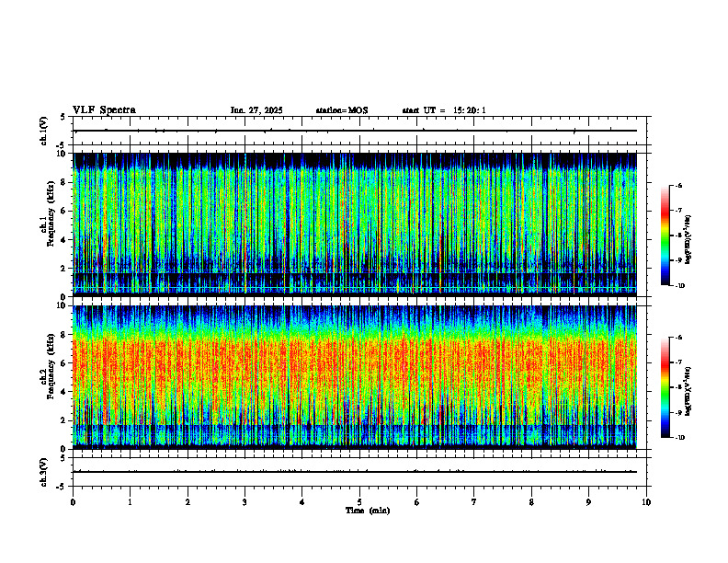Click the "8" time axis tick label

(x=531, y=502)
